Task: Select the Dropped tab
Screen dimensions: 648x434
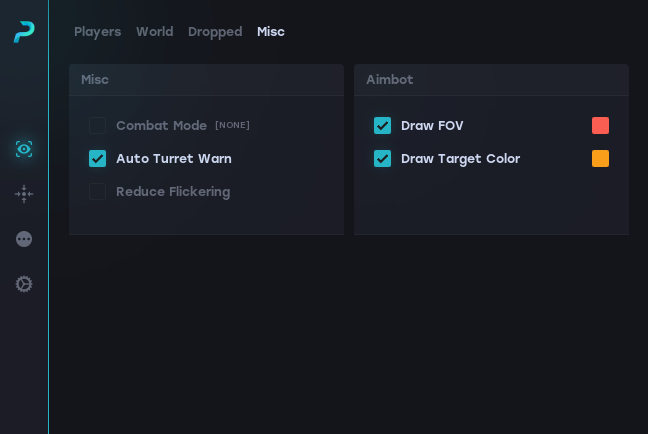Action: 215,32
